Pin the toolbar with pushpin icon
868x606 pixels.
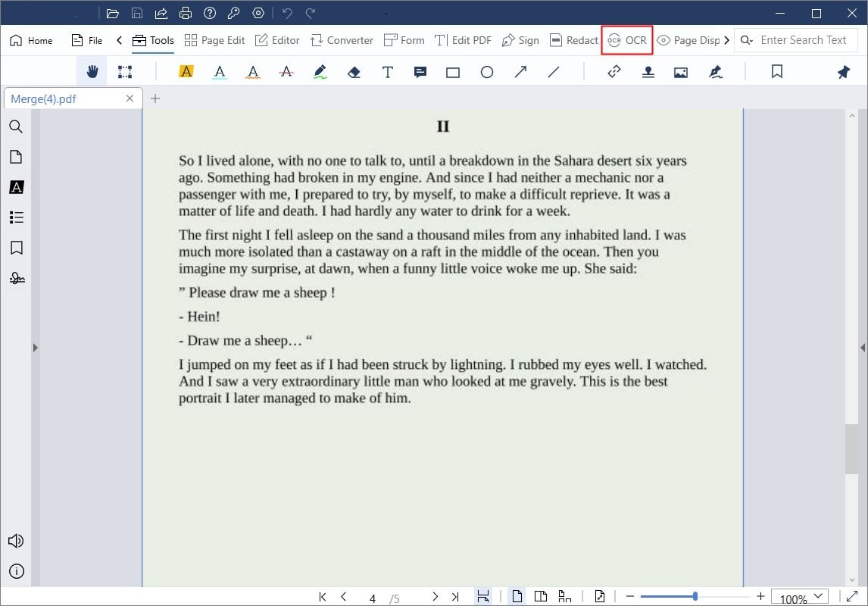(843, 72)
